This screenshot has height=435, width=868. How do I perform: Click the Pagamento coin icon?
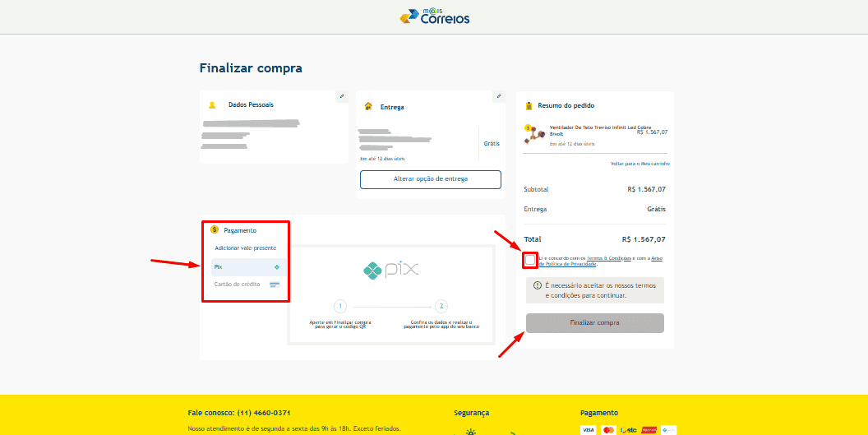point(215,230)
